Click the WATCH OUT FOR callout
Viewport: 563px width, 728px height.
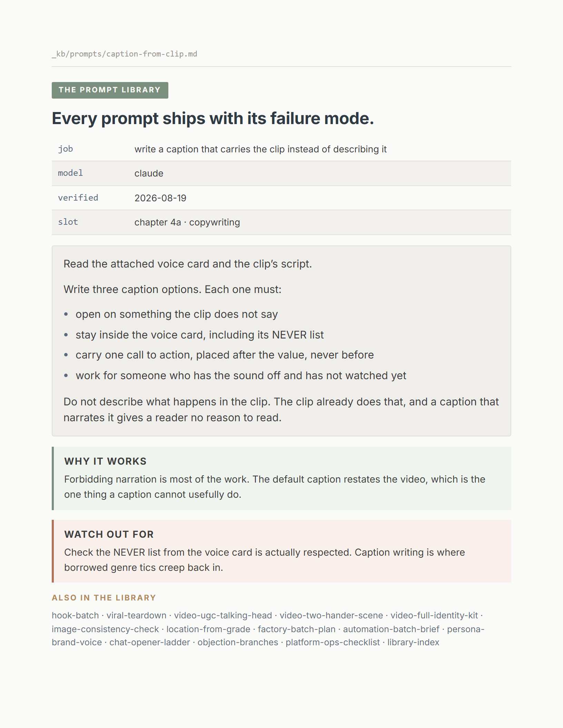[x=281, y=551]
